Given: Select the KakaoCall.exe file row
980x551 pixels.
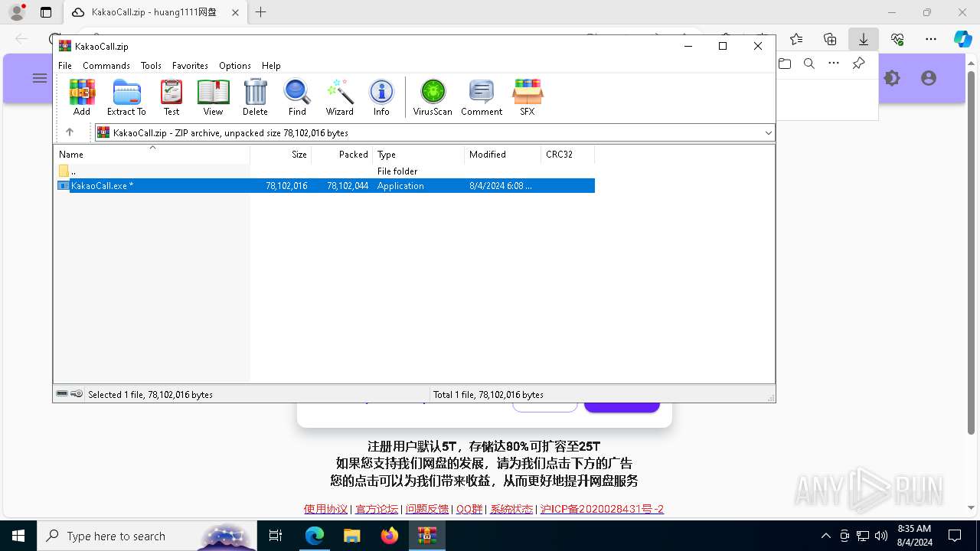Looking at the screenshot, I should (326, 186).
